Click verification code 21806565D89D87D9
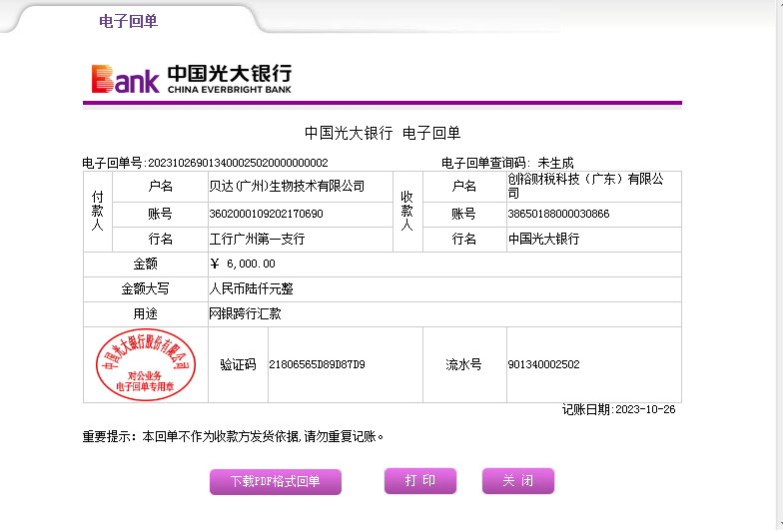The height and width of the screenshot is (532, 783). 317,364
